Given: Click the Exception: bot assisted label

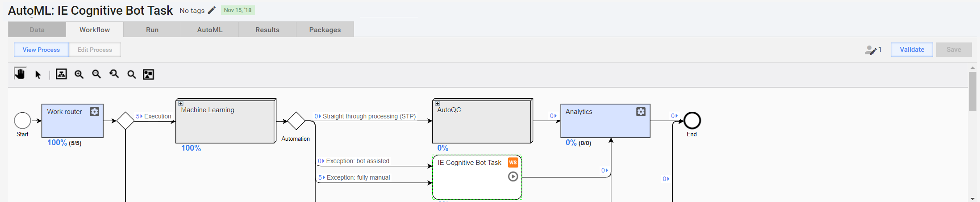Looking at the screenshot, I should [358, 161].
